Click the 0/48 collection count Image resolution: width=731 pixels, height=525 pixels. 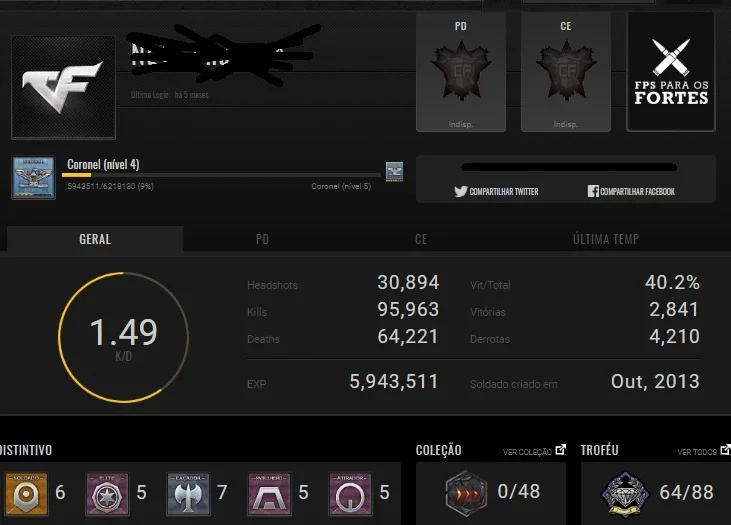(518, 491)
